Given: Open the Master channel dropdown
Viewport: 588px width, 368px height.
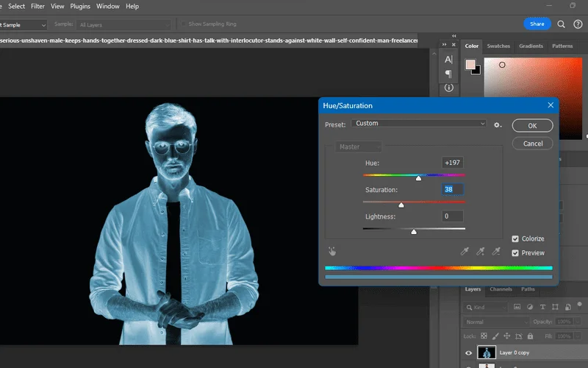Looking at the screenshot, I should click(358, 146).
